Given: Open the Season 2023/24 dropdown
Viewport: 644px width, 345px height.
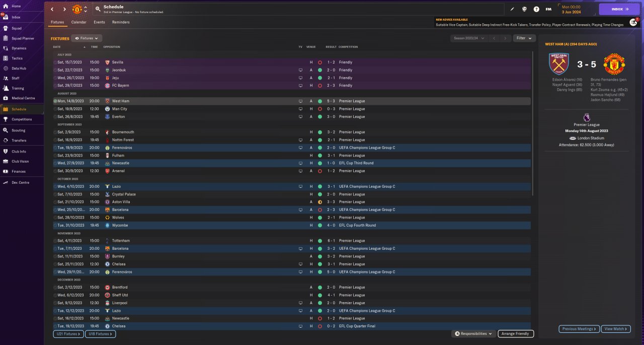Looking at the screenshot, I should coord(469,38).
